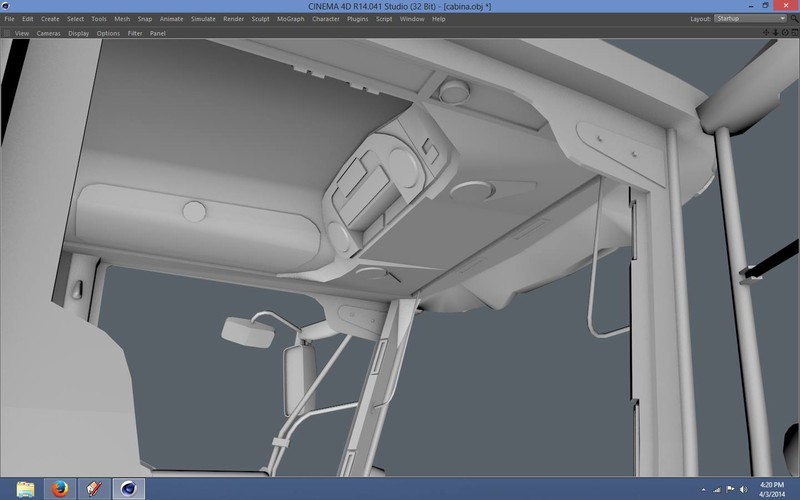The image size is (800, 500).
Task: Open the Simulate menu
Action: pos(204,18)
